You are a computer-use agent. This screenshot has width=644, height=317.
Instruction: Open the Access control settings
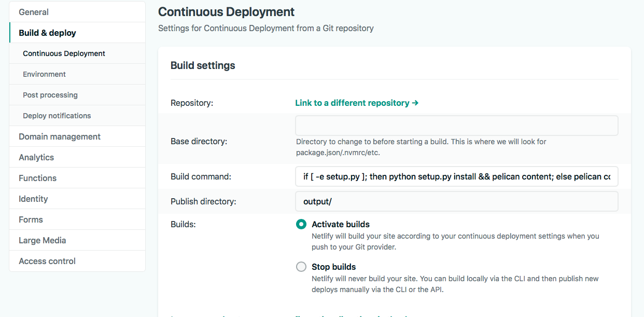click(47, 260)
